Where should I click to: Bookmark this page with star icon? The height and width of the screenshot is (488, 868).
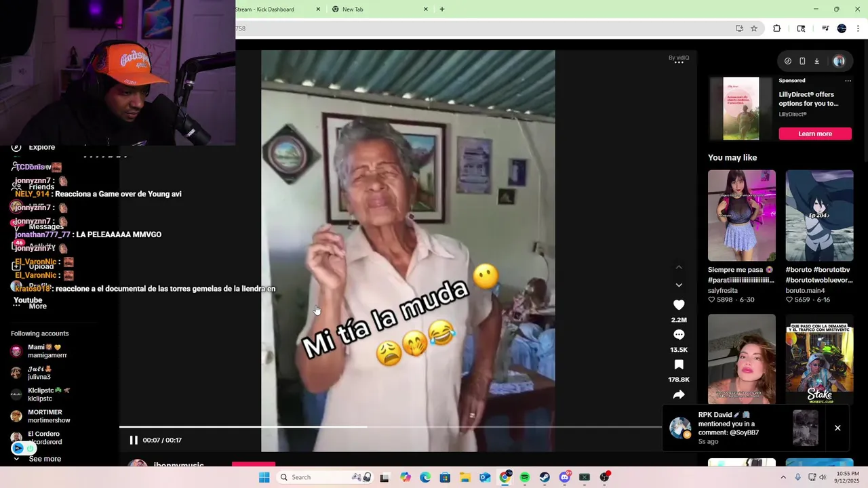click(x=754, y=28)
